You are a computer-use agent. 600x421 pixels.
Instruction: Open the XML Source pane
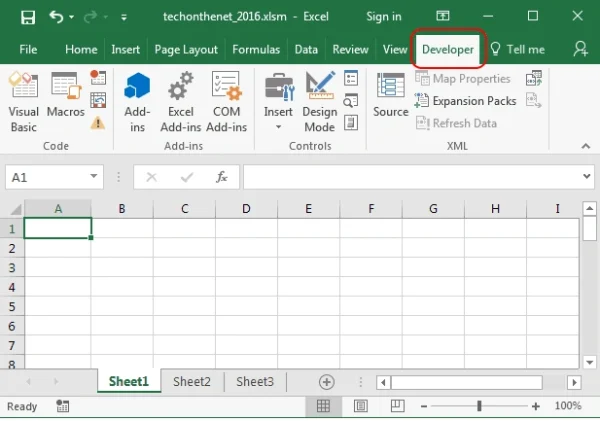click(391, 95)
